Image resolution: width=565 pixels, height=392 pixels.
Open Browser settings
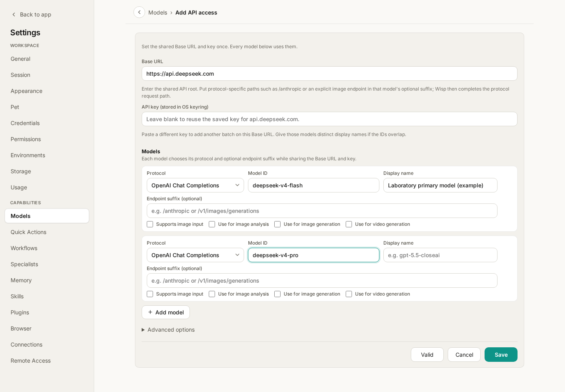(47, 328)
